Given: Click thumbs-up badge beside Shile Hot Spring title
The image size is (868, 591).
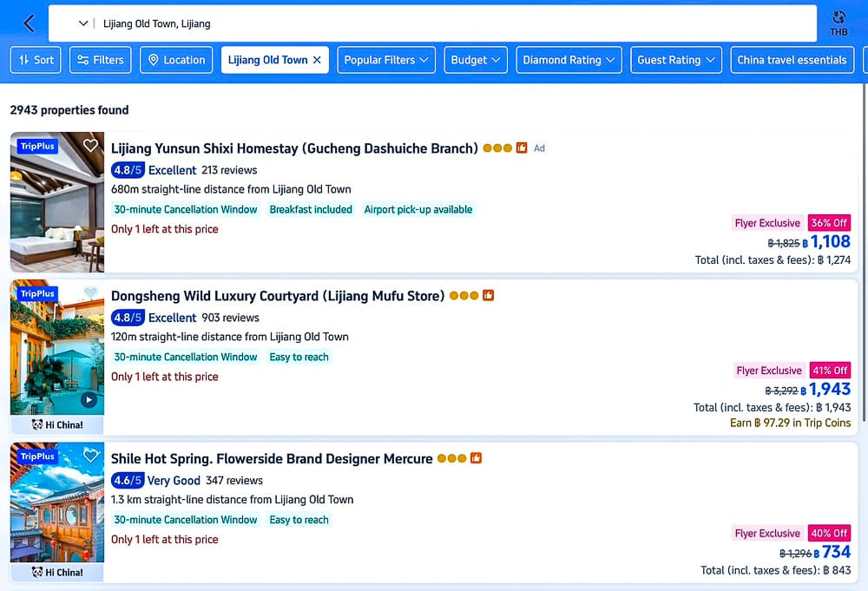Looking at the screenshot, I should pyautogui.click(x=476, y=458).
